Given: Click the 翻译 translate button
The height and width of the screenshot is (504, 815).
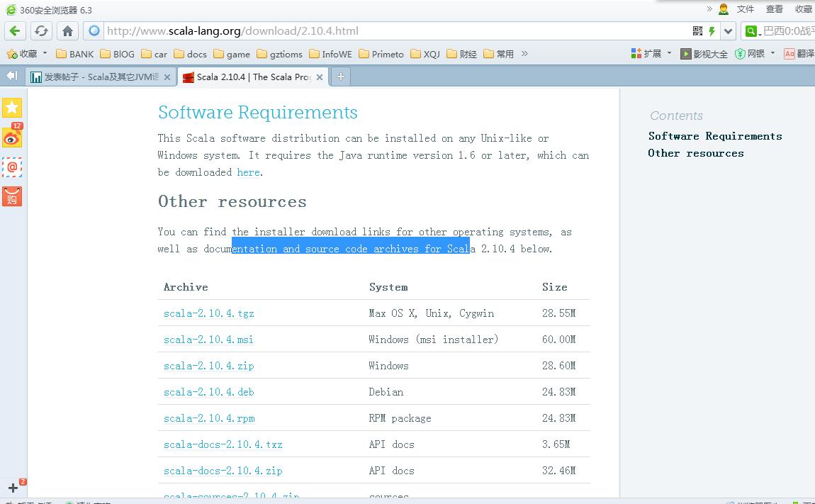Looking at the screenshot, I should 799,54.
